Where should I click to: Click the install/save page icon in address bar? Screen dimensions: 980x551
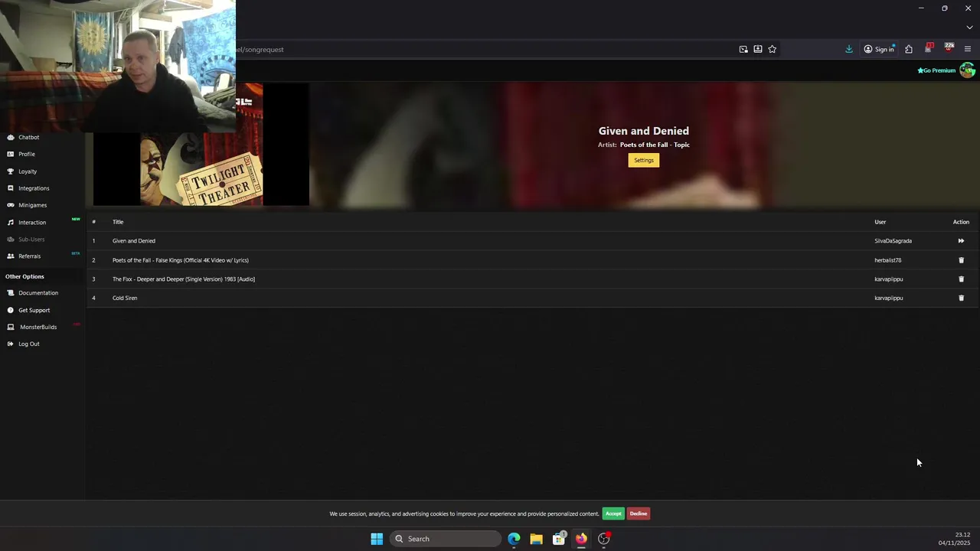(758, 50)
